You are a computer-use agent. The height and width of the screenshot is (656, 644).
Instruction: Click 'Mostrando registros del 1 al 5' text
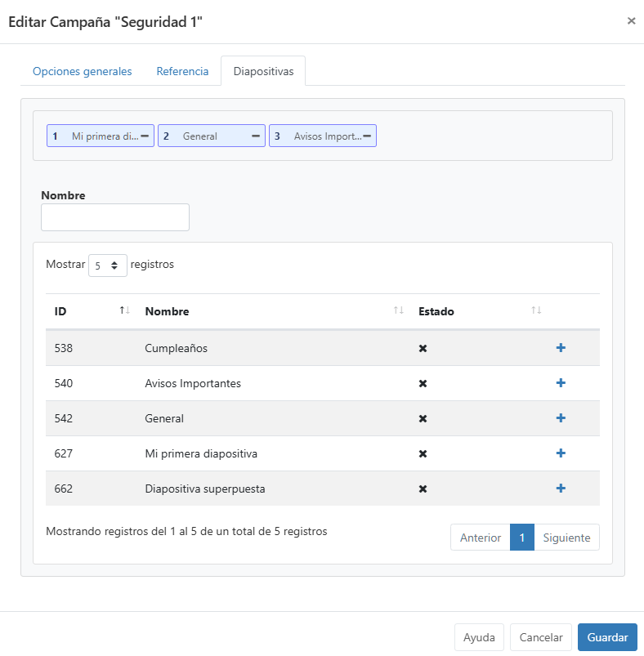pos(186,531)
